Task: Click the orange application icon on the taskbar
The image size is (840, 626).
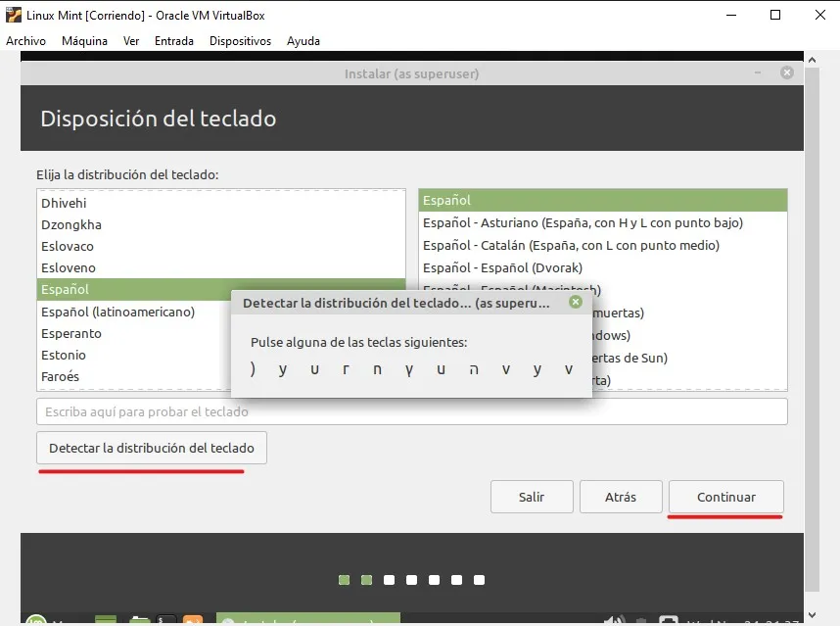Action: point(193,620)
